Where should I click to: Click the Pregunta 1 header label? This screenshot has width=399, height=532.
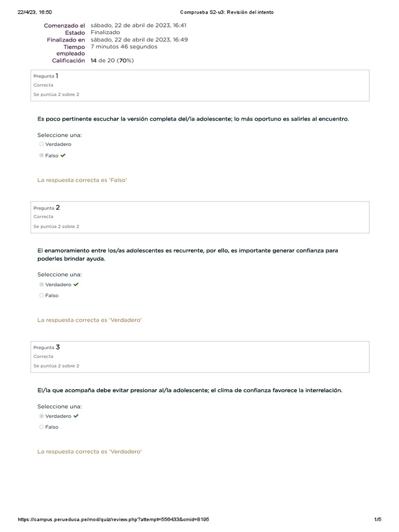pos(46,76)
